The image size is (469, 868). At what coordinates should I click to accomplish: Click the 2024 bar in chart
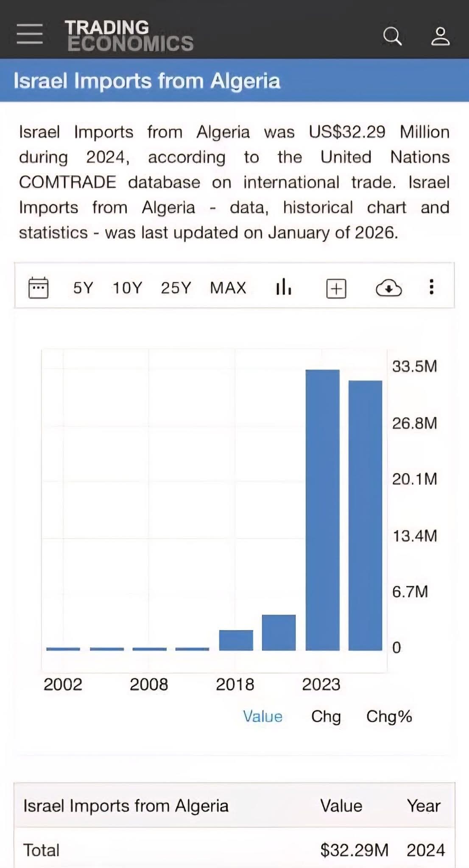tap(366, 515)
